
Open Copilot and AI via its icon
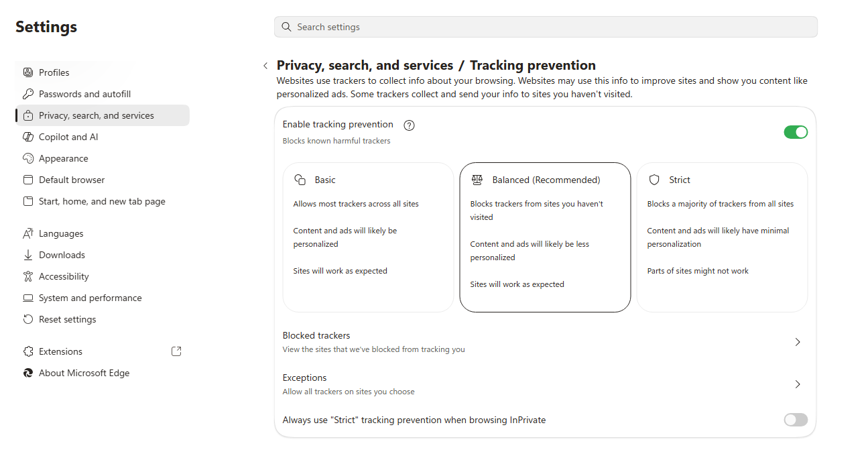[28, 137]
